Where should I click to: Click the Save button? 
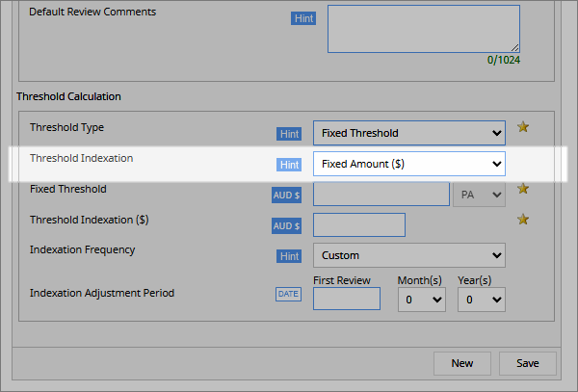528,363
